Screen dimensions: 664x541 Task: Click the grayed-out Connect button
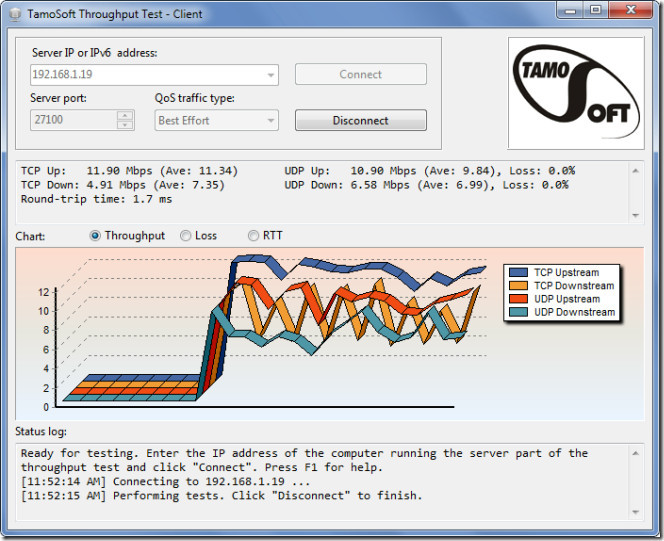click(360, 74)
